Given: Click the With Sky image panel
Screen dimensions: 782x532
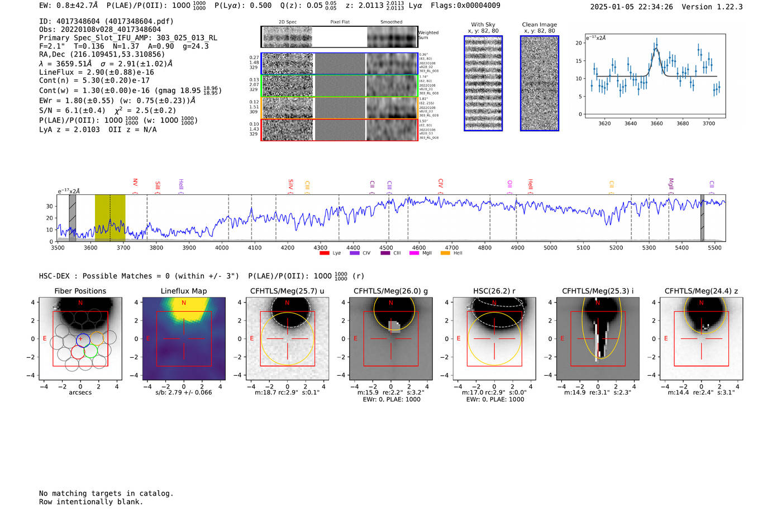Looking at the screenshot, I should (x=483, y=83).
